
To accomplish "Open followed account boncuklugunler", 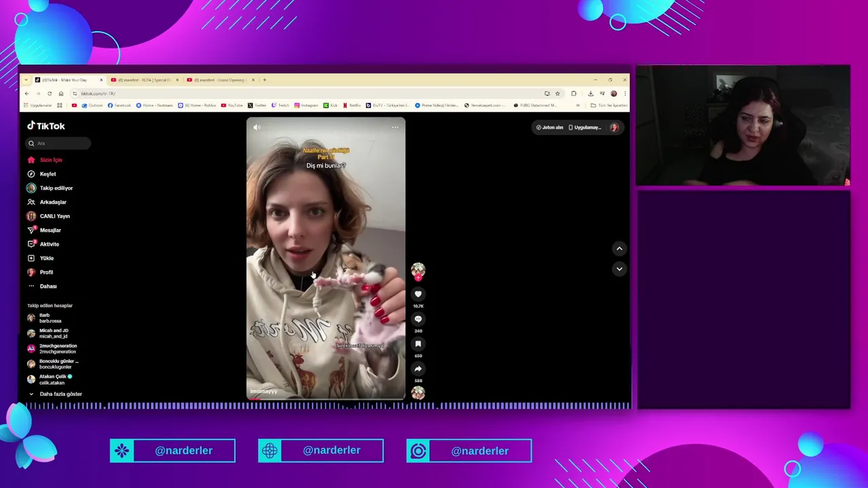I will [53, 364].
